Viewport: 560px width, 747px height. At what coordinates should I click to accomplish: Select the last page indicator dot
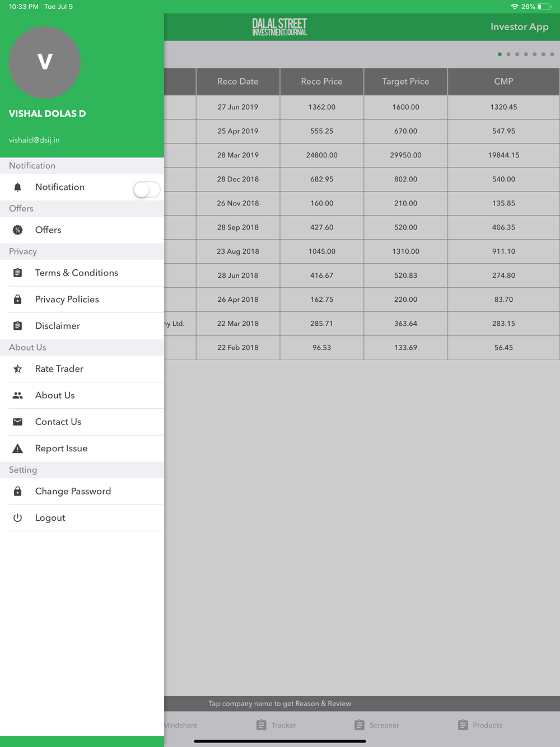[552, 54]
